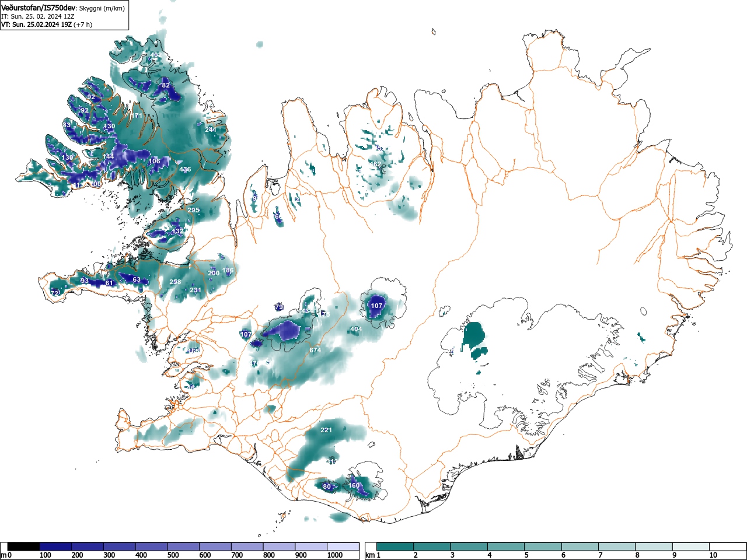Click the 106 visibility label

pyautogui.click(x=154, y=161)
